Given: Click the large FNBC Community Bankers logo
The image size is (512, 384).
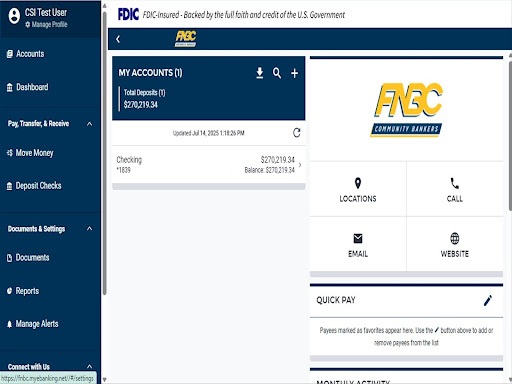Looking at the screenshot, I should pyautogui.click(x=406, y=110).
